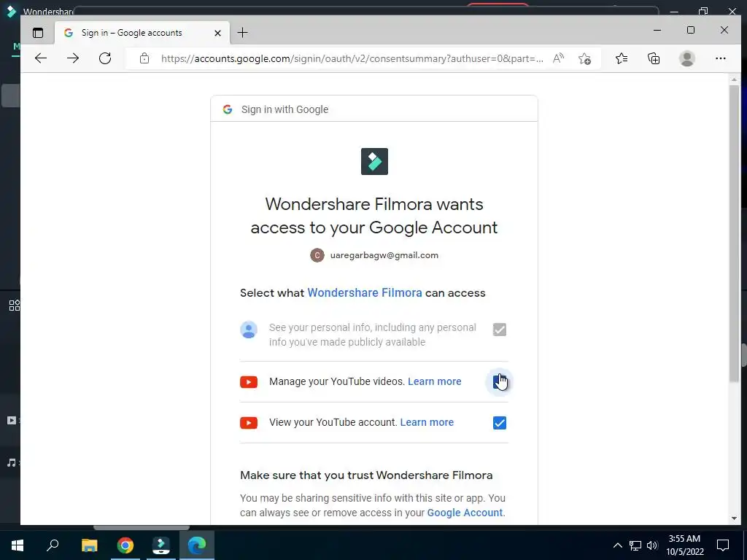Open Edge Settings and more menu
Screen dimensions: 747x560
[x=720, y=58]
